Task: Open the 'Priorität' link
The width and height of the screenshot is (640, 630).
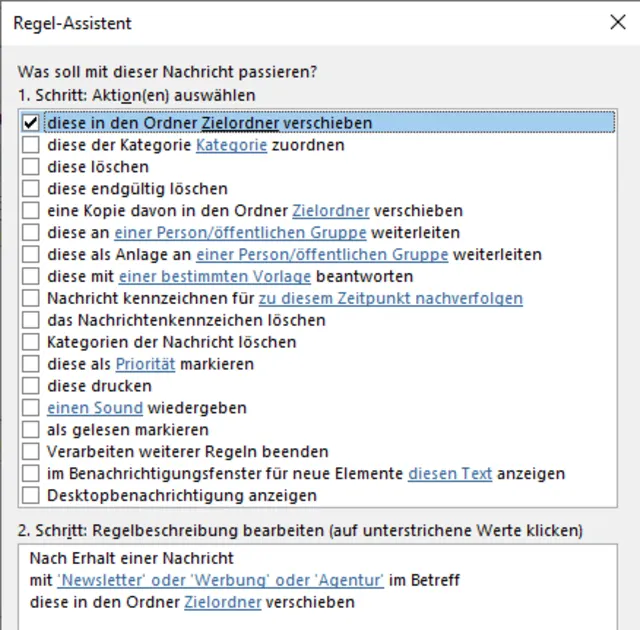Action: [x=145, y=364]
